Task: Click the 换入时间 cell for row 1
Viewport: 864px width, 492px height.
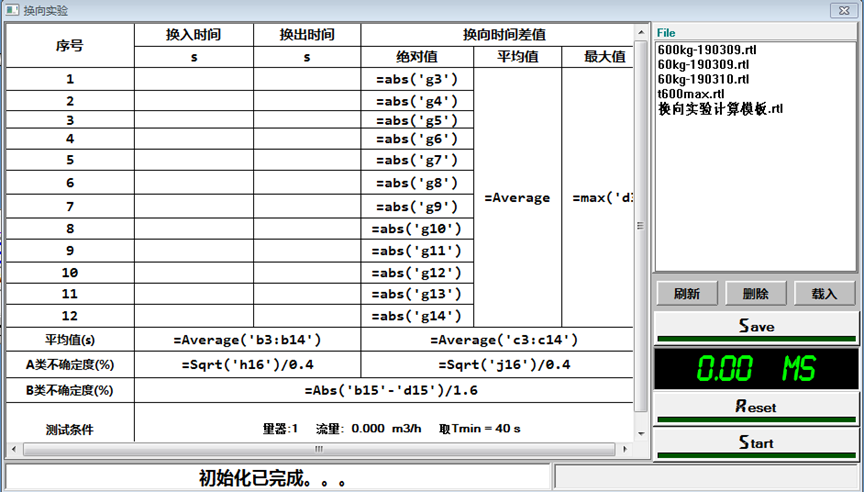Action: (193, 79)
